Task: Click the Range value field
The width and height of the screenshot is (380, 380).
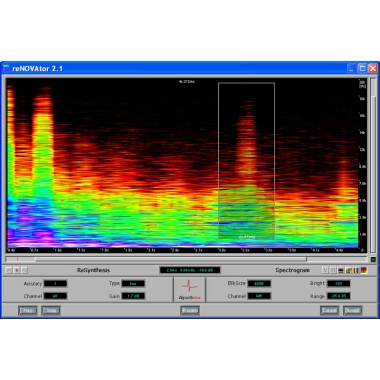Action: click(x=338, y=296)
